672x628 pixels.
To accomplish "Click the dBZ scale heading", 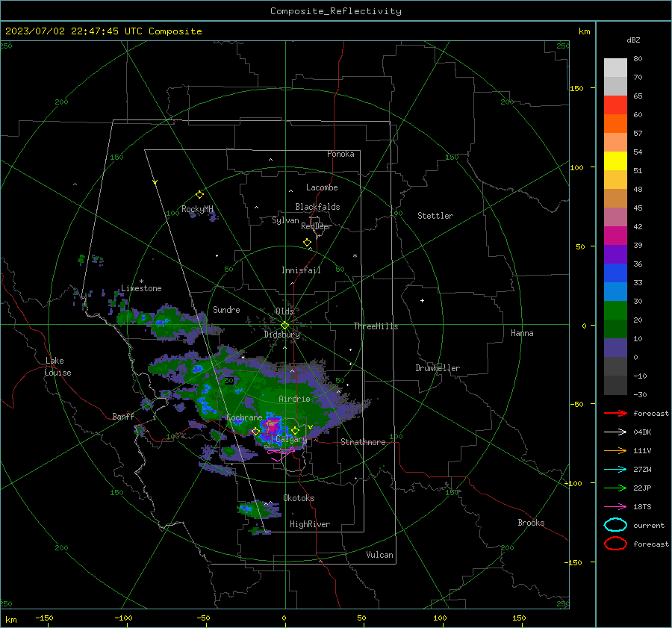I will 633,40.
